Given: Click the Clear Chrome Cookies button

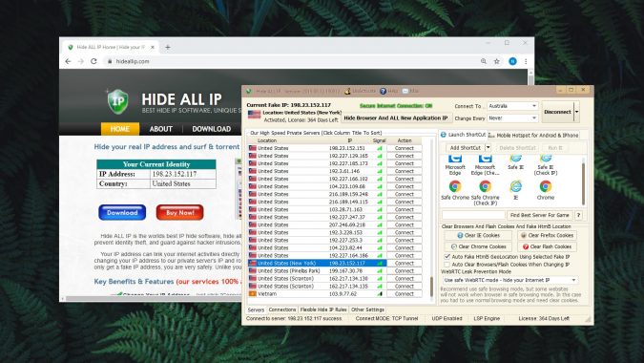Looking at the screenshot, I should tap(478, 246).
